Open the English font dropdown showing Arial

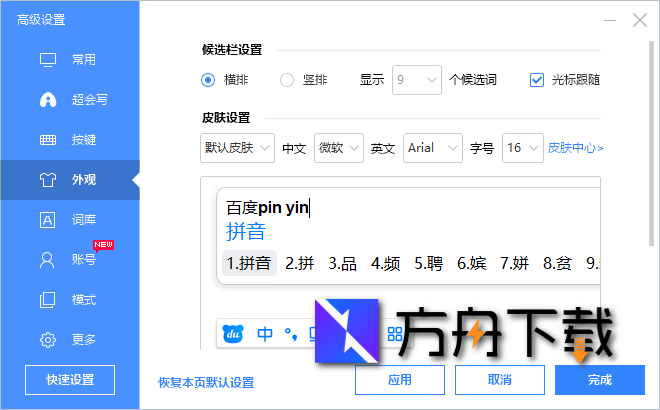(433, 148)
